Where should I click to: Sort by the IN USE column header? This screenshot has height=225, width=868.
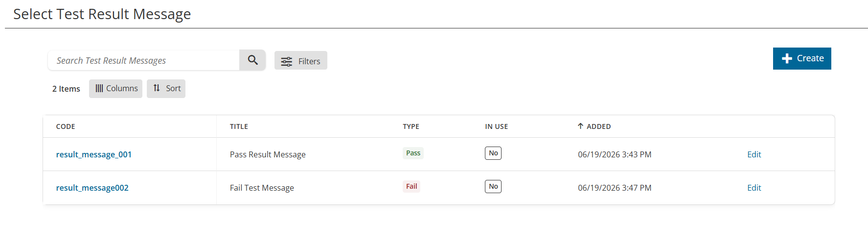(x=497, y=126)
